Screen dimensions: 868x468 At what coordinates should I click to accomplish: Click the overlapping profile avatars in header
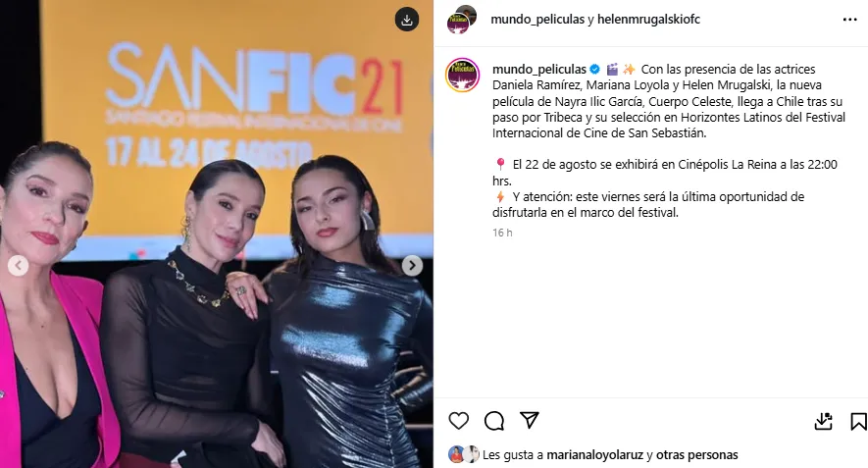462,20
